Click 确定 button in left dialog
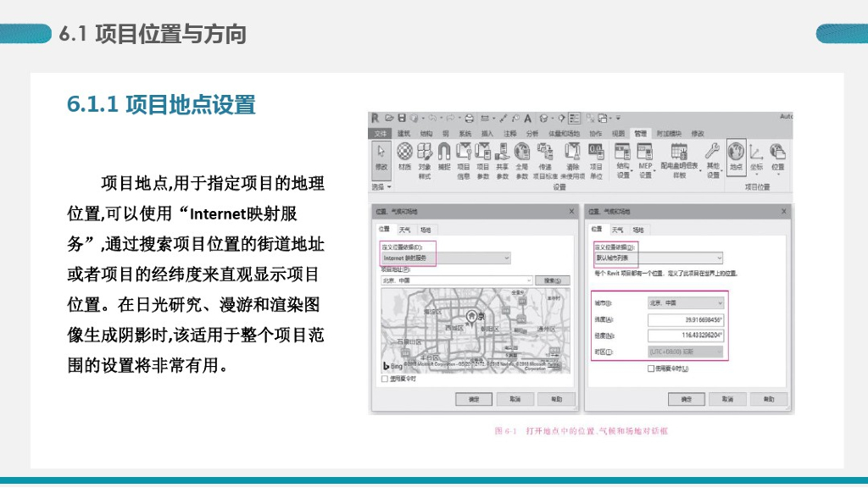 pyautogui.click(x=474, y=399)
